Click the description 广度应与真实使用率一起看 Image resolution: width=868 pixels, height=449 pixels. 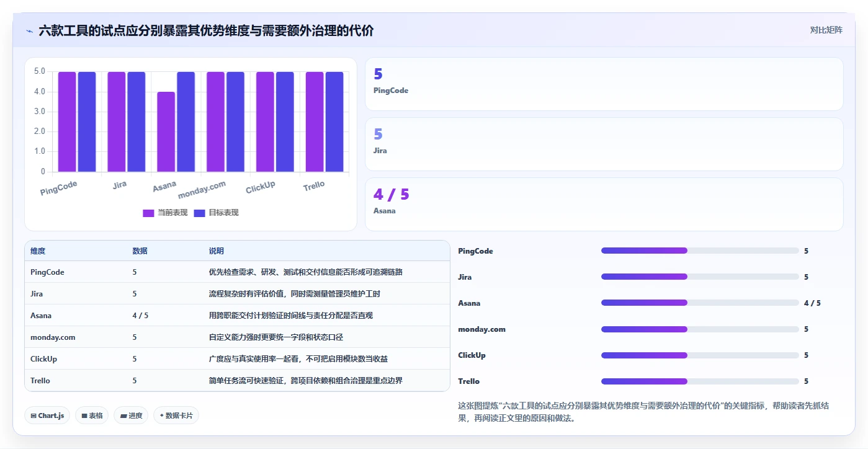pyautogui.click(x=298, y=359)
